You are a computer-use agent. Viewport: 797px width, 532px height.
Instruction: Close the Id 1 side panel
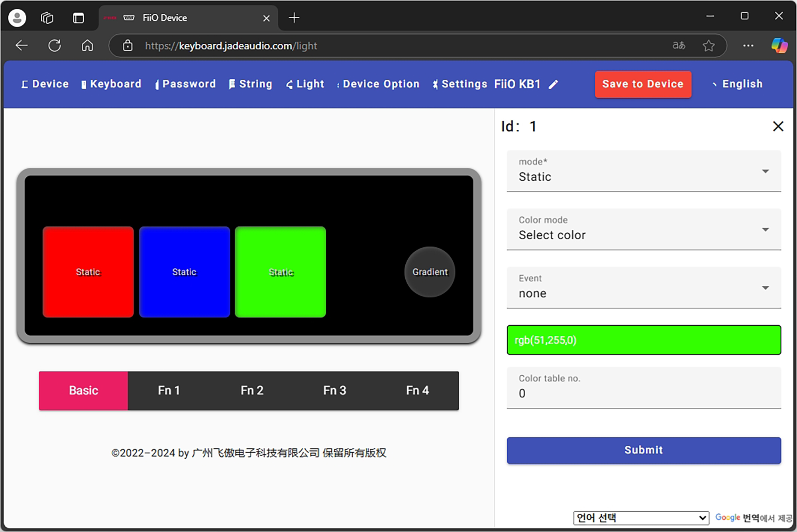[778, 127]
